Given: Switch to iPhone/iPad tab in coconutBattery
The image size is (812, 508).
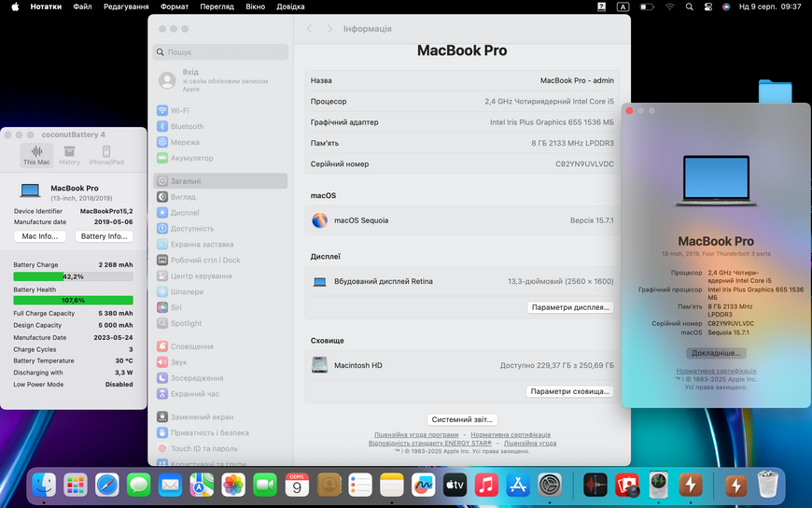Looking at the screenshot, I should 106,155.
